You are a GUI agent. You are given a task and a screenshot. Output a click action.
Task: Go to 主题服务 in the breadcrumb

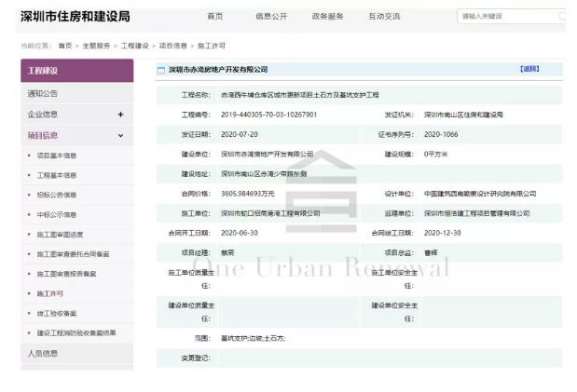pos(96,46)
